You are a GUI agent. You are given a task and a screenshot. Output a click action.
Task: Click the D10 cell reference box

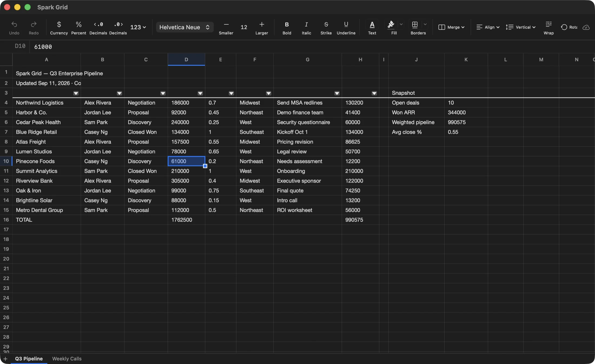pos(20,46)
